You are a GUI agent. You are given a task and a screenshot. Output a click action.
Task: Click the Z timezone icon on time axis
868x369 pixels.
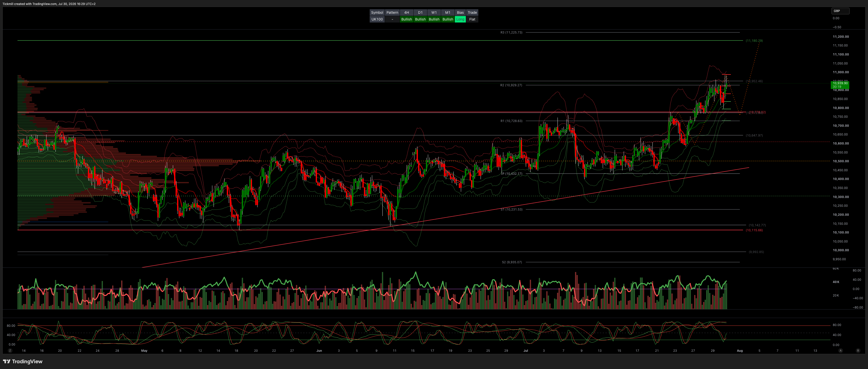(10, 350)
